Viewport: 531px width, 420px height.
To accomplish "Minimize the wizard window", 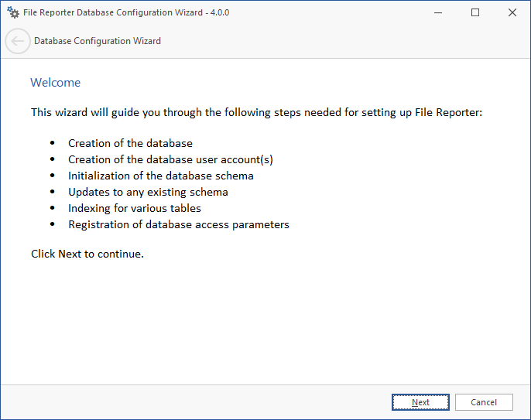I will [x=439, y=12].
